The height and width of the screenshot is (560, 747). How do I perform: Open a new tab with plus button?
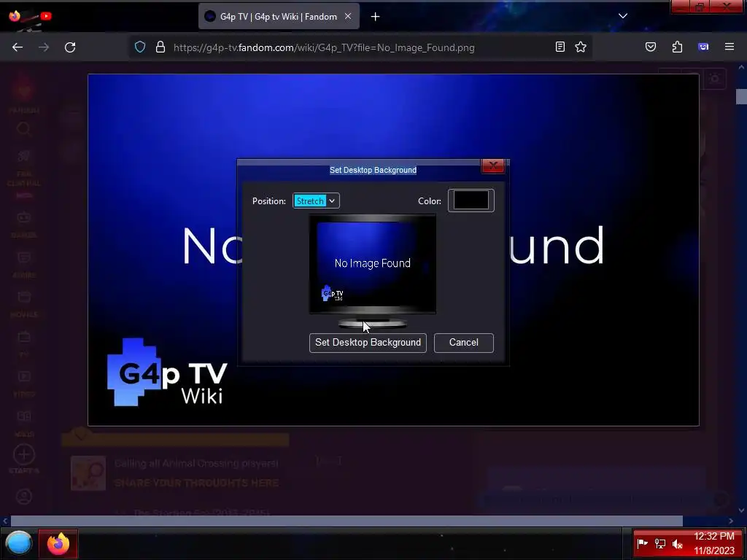(376, 17)
